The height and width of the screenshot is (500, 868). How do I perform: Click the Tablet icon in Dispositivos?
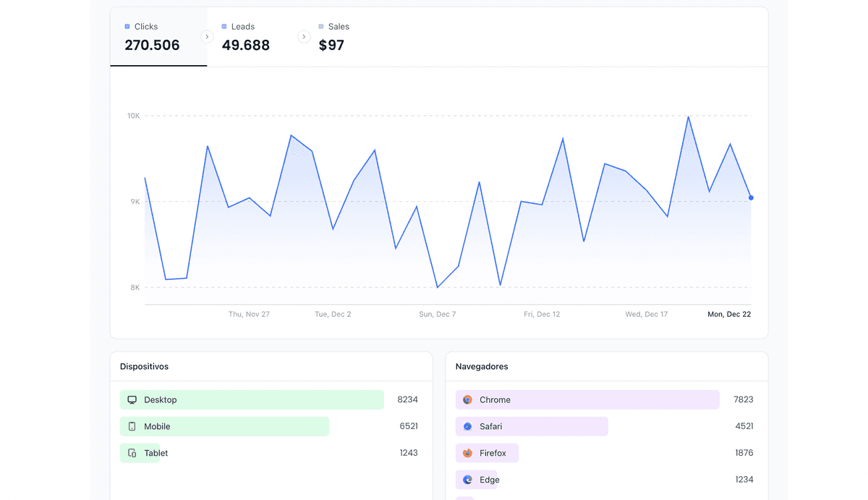(x=132, y=453)
